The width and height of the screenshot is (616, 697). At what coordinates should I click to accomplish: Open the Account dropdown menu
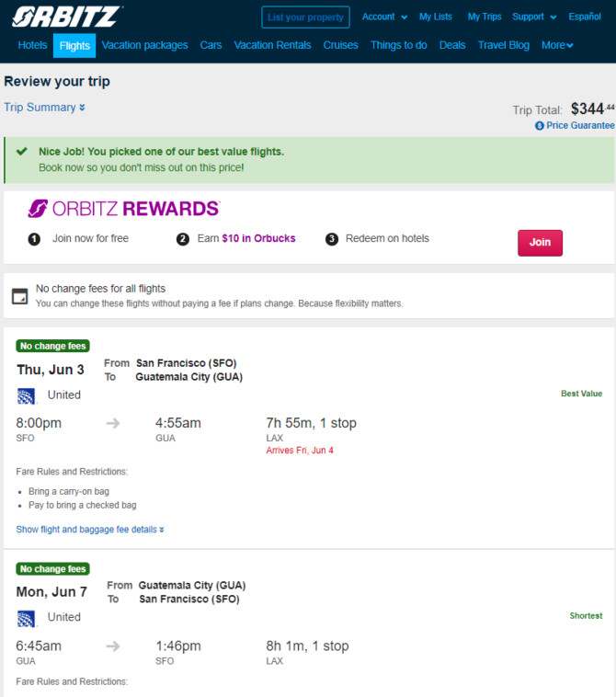pos(384,17)
